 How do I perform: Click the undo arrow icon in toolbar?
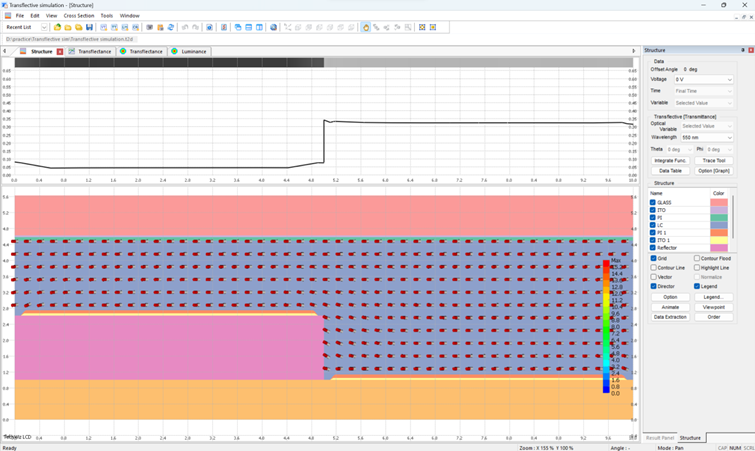tap(185, 27)
